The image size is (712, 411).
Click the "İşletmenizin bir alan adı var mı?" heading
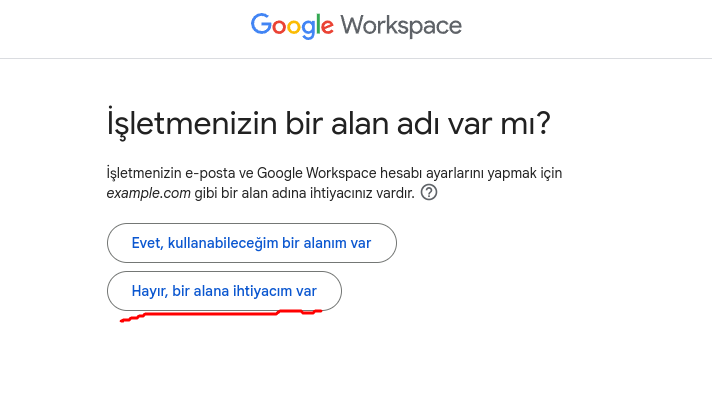(328, 123)
